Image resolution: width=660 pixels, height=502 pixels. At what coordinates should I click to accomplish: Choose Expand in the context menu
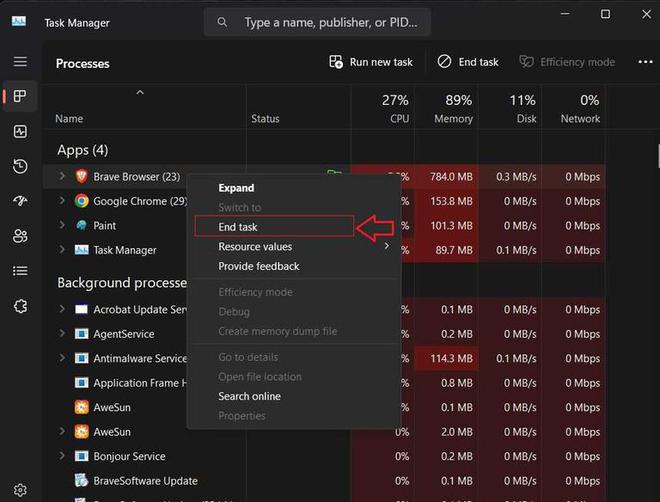coord(293,188)
